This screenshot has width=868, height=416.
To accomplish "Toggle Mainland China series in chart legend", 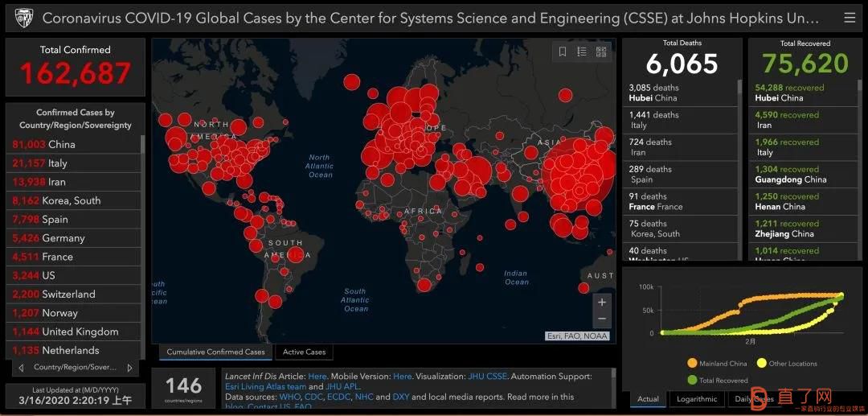I will 718,364.
